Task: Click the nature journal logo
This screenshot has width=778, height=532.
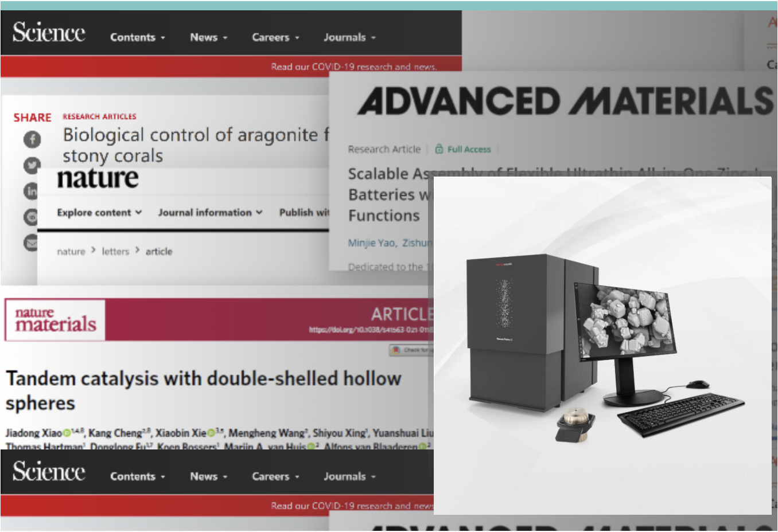Action: 98,178
